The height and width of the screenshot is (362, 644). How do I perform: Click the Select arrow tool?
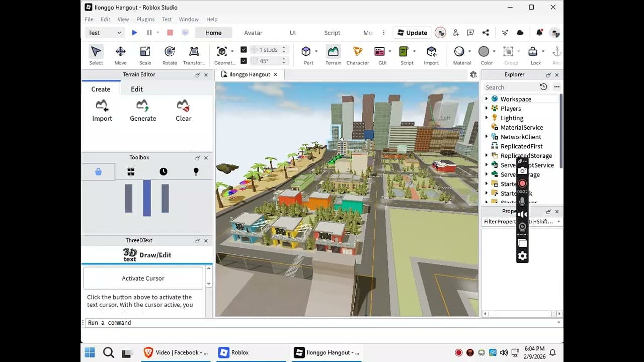click(96, 55)
